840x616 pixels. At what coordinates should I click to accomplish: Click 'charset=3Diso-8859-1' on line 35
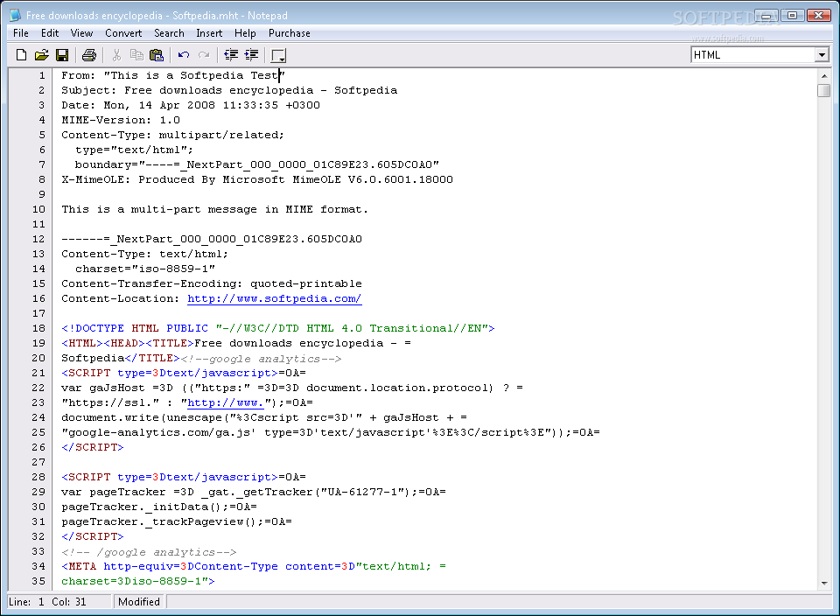point(137,581)
